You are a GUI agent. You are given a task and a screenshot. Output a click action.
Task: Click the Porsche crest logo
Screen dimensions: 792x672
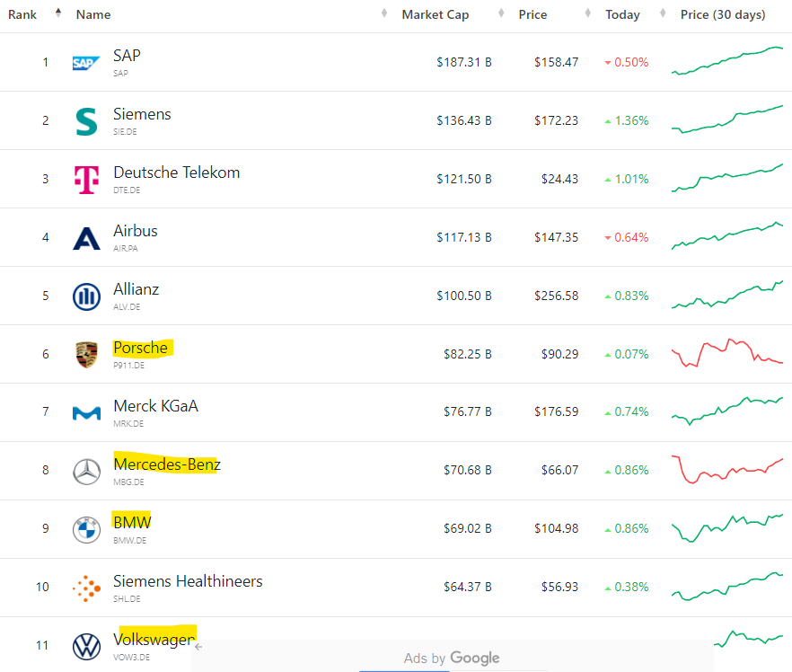point(86,355)
